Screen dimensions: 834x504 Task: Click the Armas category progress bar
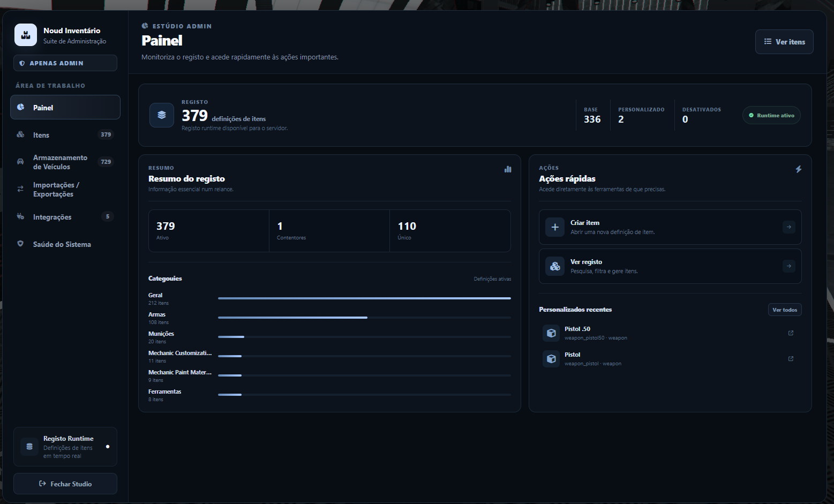364,318
